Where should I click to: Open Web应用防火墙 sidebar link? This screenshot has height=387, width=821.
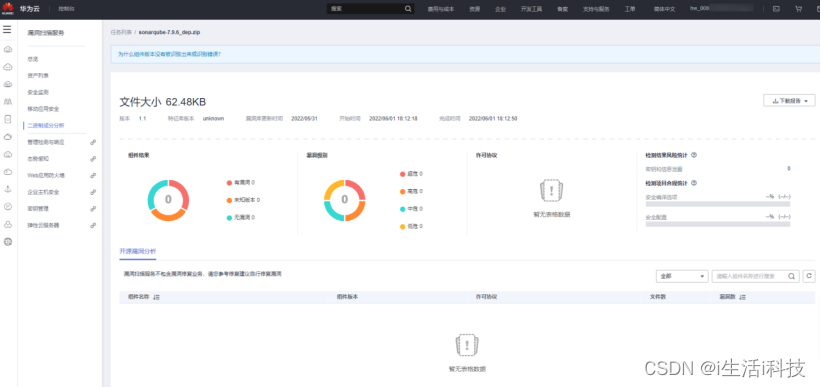(x=46, y=175)
